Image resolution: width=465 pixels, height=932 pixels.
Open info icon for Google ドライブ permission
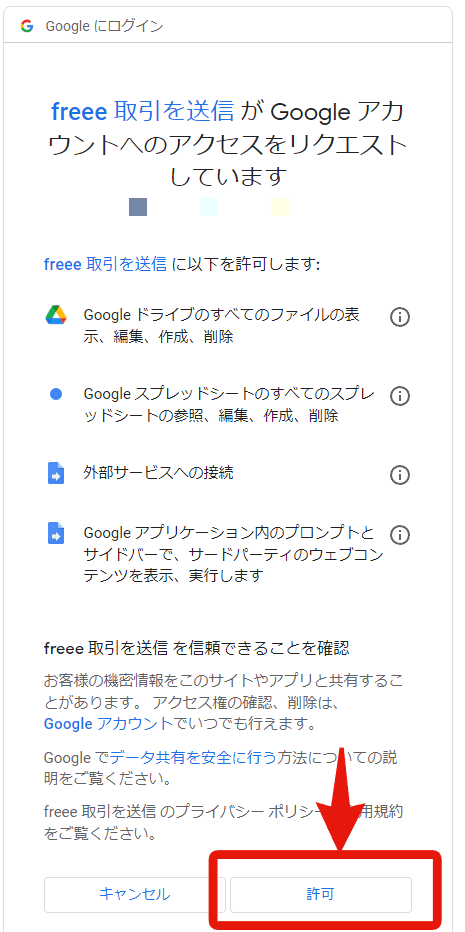(400, 317)
